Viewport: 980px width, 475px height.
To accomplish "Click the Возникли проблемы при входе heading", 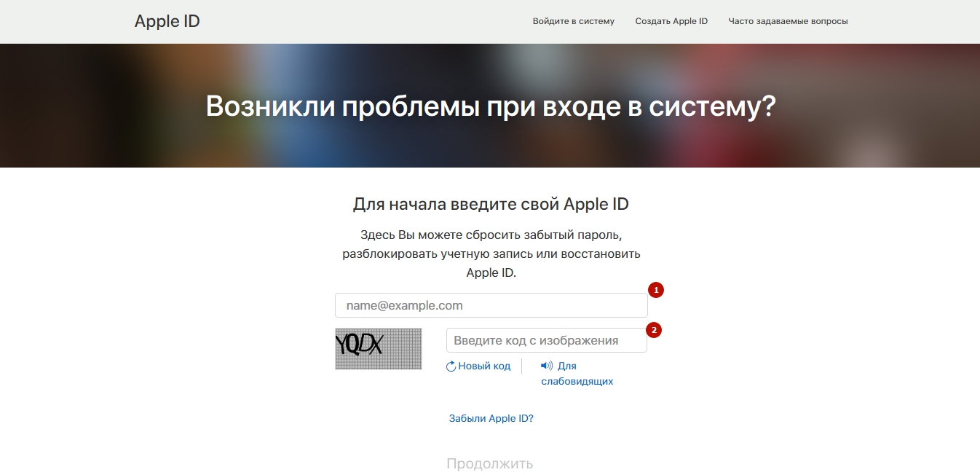I will tap(490, 106).
